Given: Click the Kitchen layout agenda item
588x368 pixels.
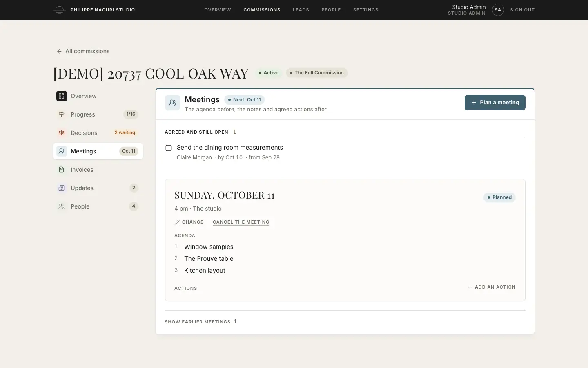Looking at the screenshot, I should point(205,271).
